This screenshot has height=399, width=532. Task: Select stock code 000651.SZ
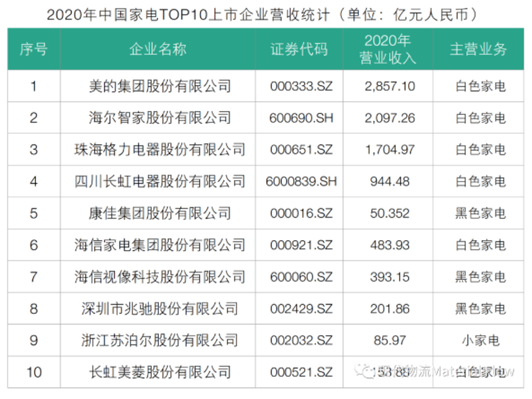[301, 150]
